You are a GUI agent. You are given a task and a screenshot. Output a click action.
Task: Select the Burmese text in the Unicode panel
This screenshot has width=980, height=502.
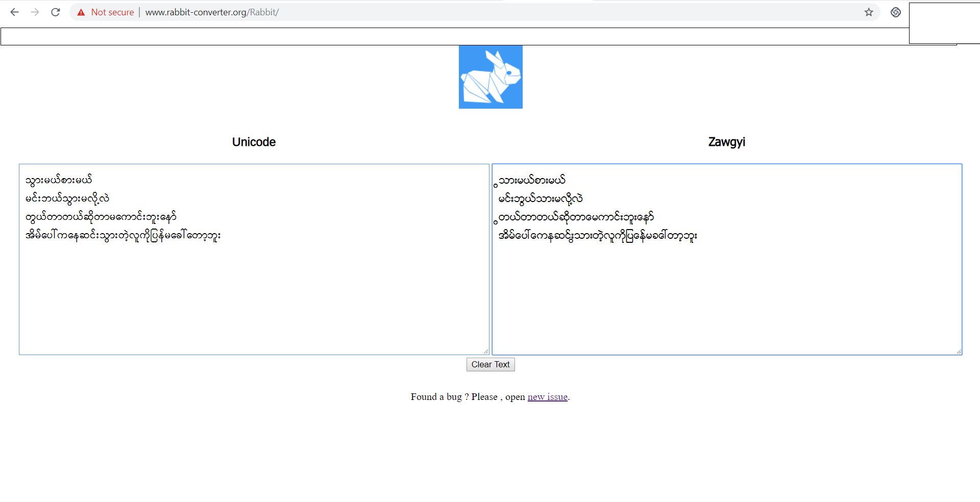[122, 207]
